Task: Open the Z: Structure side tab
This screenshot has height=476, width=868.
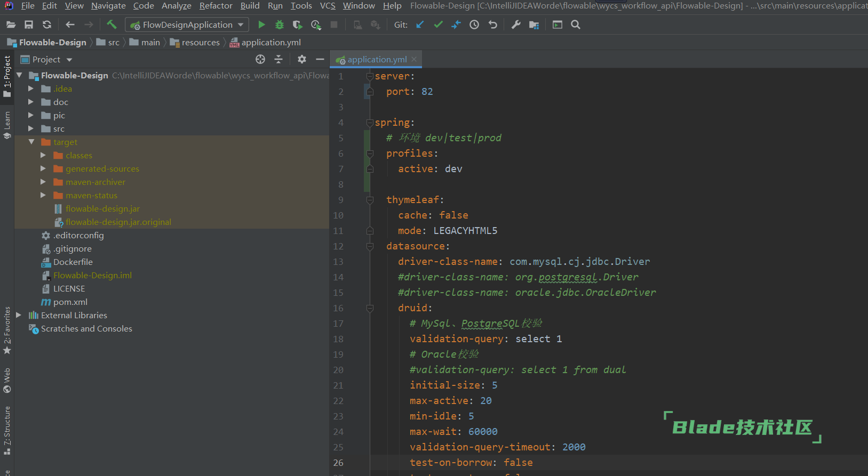Action: [x=7, y=430]
